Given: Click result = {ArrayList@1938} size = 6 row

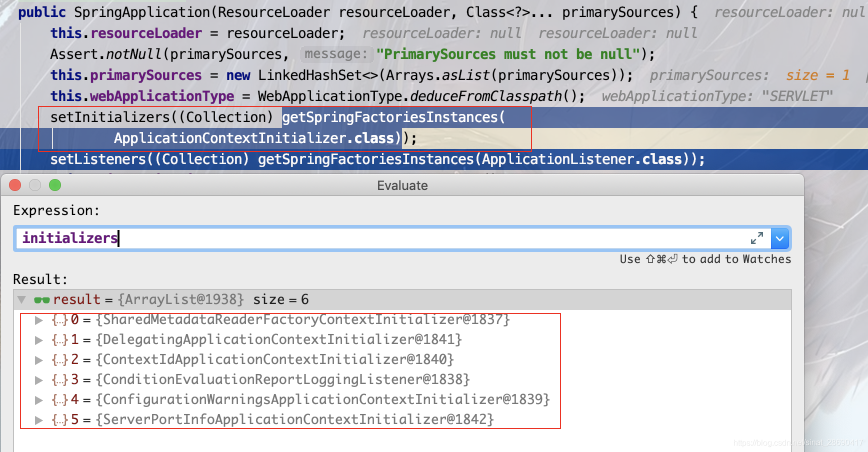Looking at the screenshot, I should coord(402,299).
